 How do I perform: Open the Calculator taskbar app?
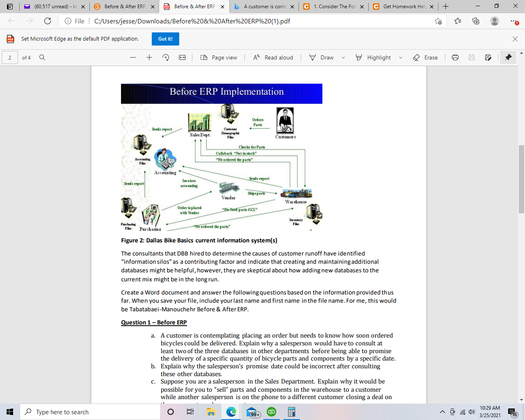[x=292, y=412]
